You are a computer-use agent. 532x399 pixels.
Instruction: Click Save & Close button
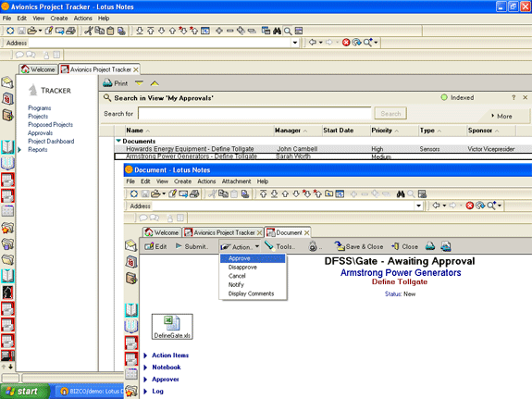tap(359, 246)
